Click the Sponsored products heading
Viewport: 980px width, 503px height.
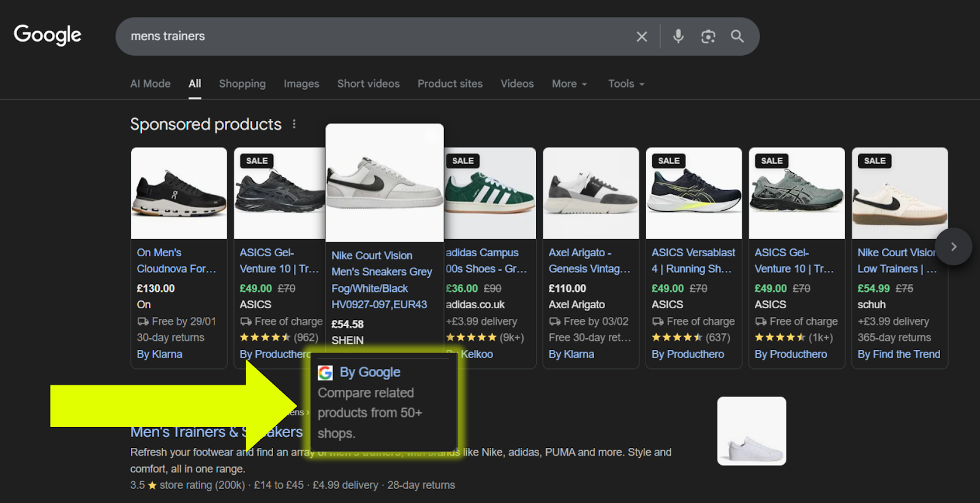(x=206, y=124)
